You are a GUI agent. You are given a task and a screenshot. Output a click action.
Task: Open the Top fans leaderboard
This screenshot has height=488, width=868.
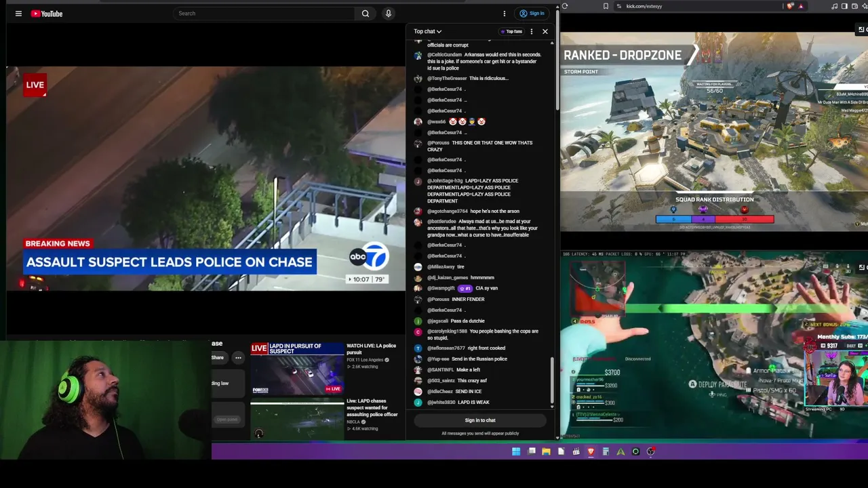coord(512,31)
